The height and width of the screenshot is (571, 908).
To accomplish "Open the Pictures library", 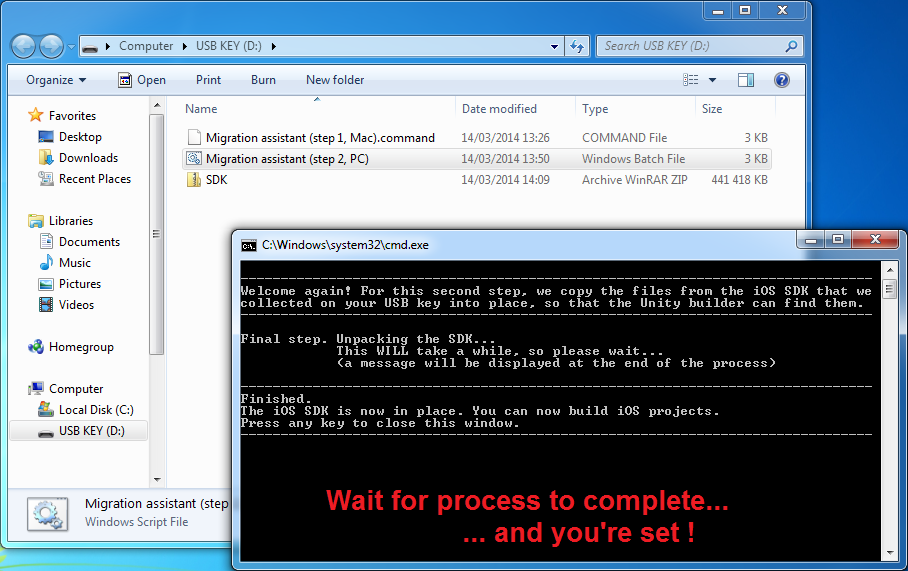I will coord(80,284).
